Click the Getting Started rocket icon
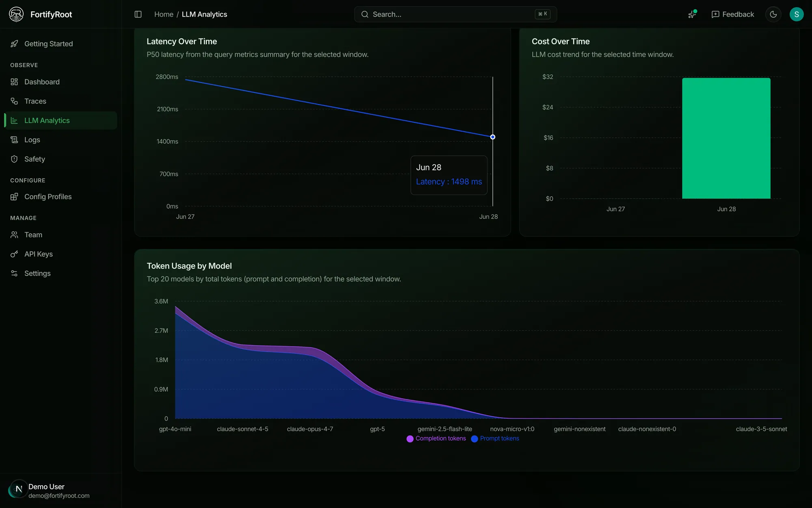The width and height of the screenshot is (812, 508). 14,43
